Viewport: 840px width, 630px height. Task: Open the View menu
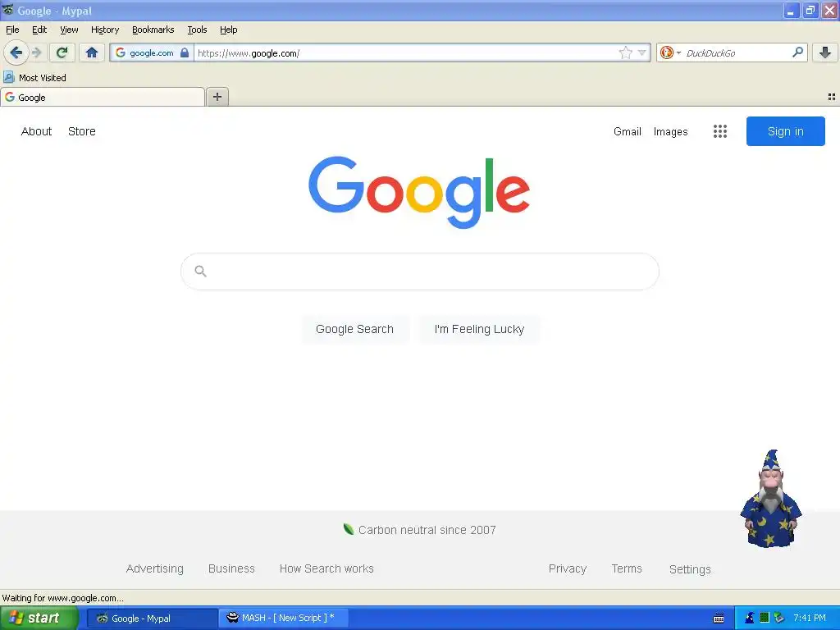tap(69, 30)
